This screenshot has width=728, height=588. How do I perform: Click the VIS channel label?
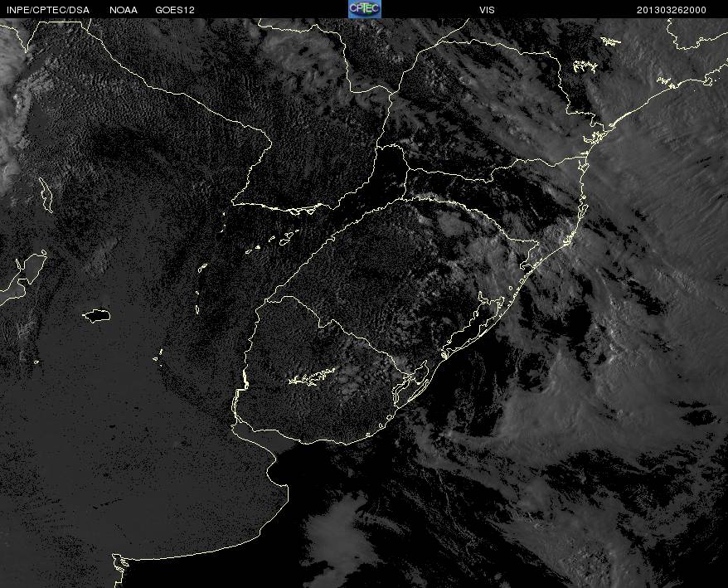point(487,10)
